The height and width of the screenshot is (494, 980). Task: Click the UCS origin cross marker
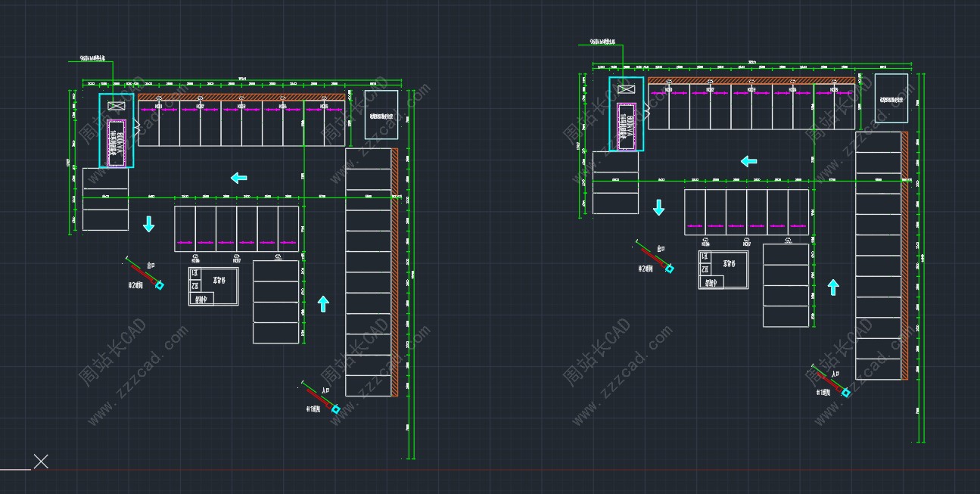pos(41,461)
